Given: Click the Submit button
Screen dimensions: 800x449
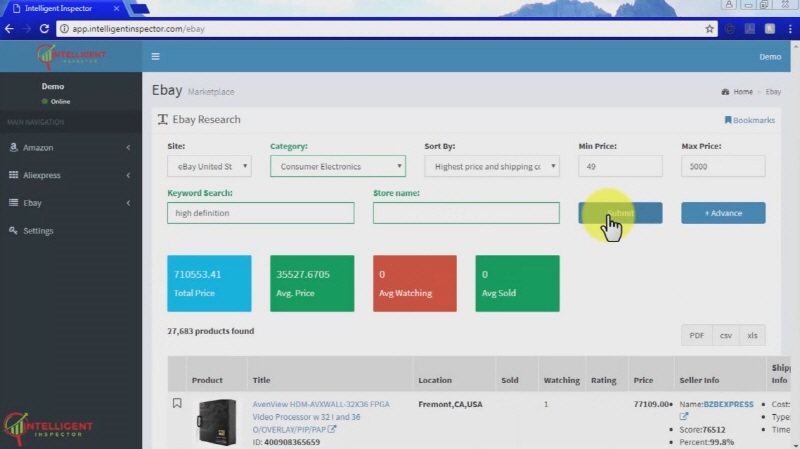Looking at the screenshot, I should pyautogui.click(x=620, y=213).
